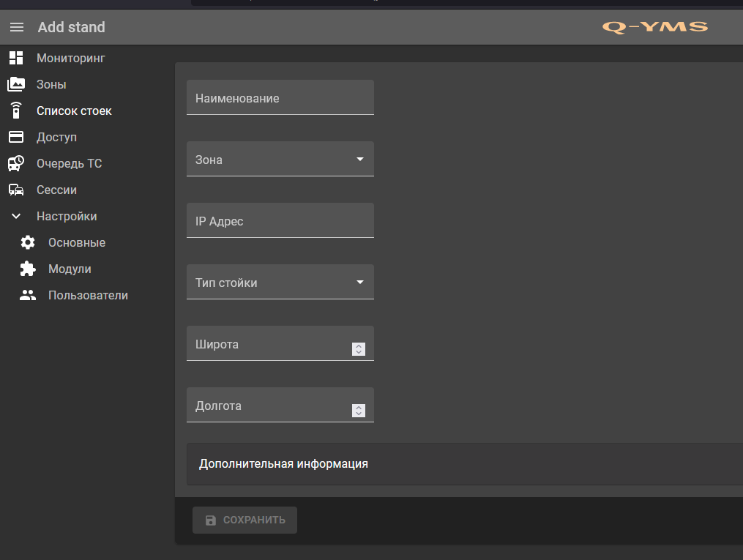Open Основные settings item
This screenshot has width=743, height=560.
click(x=77, y=242)
